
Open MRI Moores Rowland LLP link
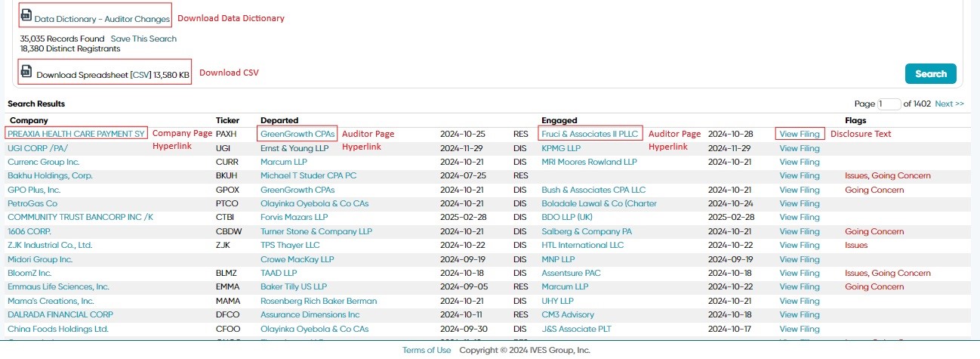589,162
